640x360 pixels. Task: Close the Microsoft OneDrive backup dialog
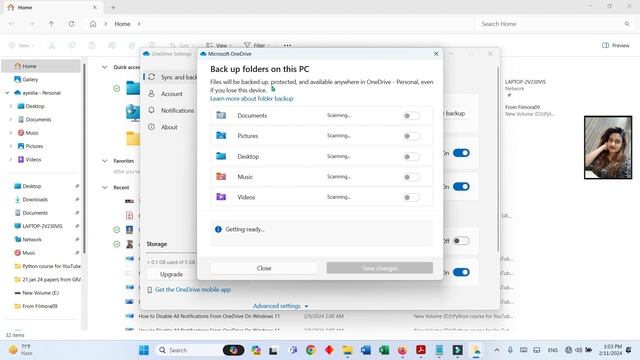[436, 53]
